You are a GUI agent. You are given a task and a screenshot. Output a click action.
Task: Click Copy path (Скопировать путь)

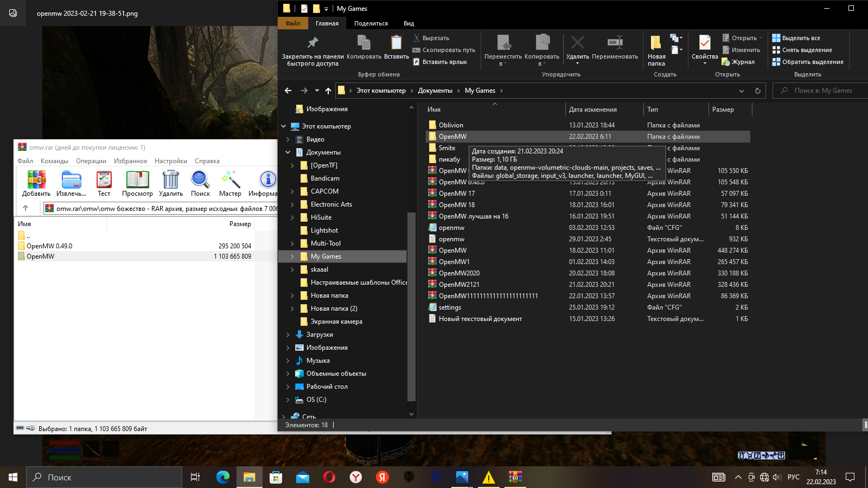point(444,50)
